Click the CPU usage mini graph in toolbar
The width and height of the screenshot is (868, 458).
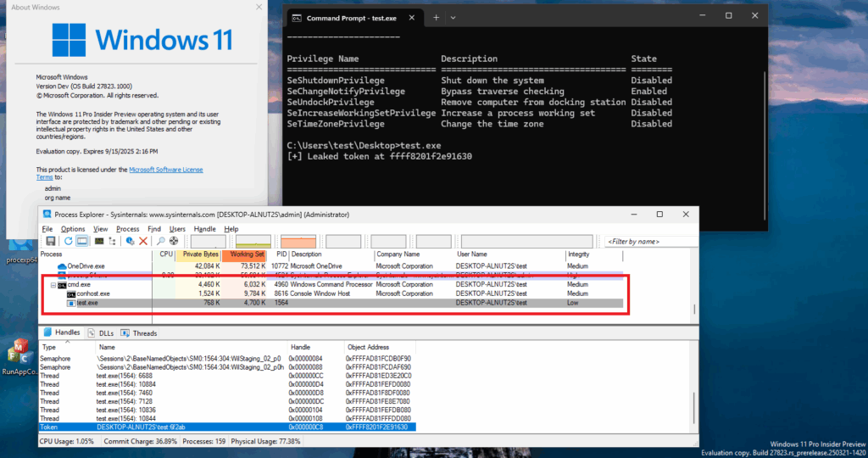(209, 241)
